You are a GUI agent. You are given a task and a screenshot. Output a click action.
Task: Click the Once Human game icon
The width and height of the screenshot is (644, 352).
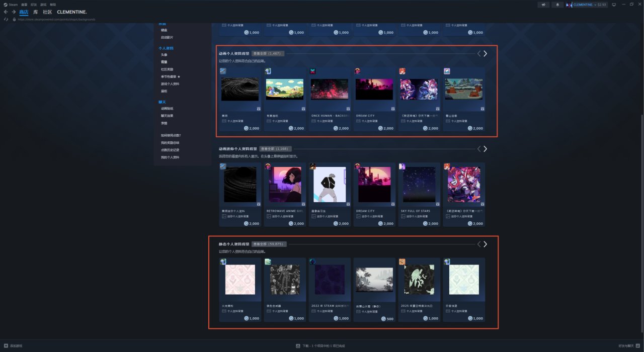[312, 71]
